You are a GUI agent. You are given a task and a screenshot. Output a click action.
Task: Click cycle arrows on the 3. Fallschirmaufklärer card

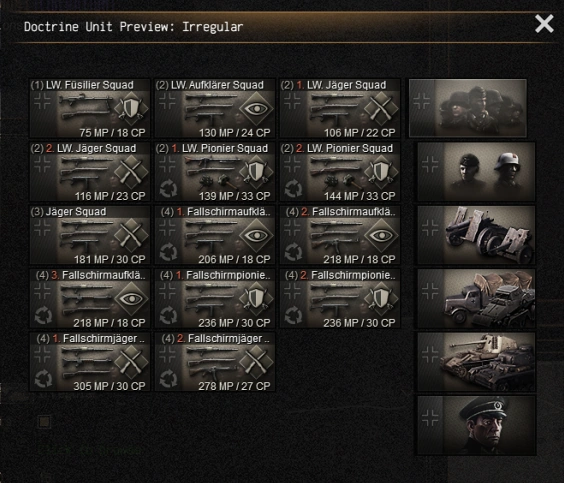click(44, 315)
